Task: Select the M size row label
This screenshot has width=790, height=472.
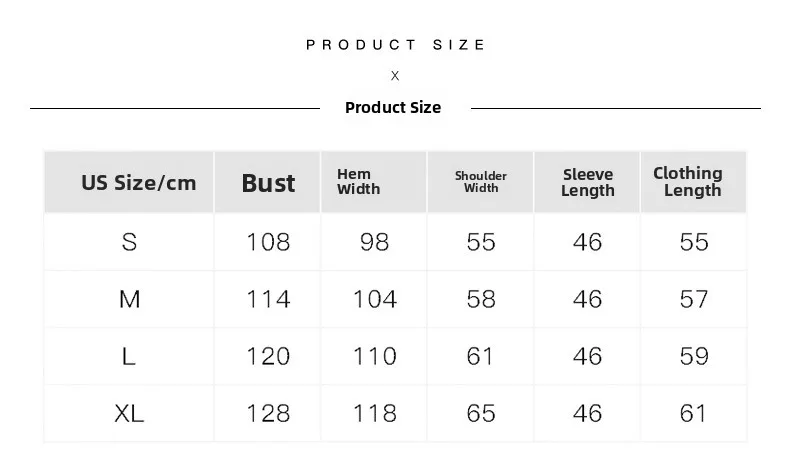Action: coord(129,299)
